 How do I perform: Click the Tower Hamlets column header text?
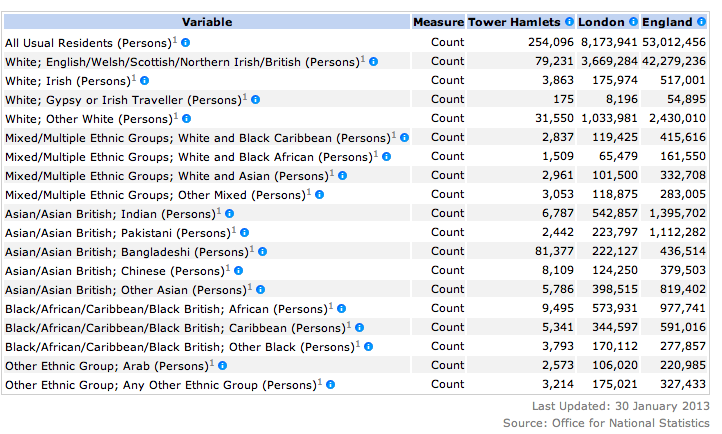(514, 22)
